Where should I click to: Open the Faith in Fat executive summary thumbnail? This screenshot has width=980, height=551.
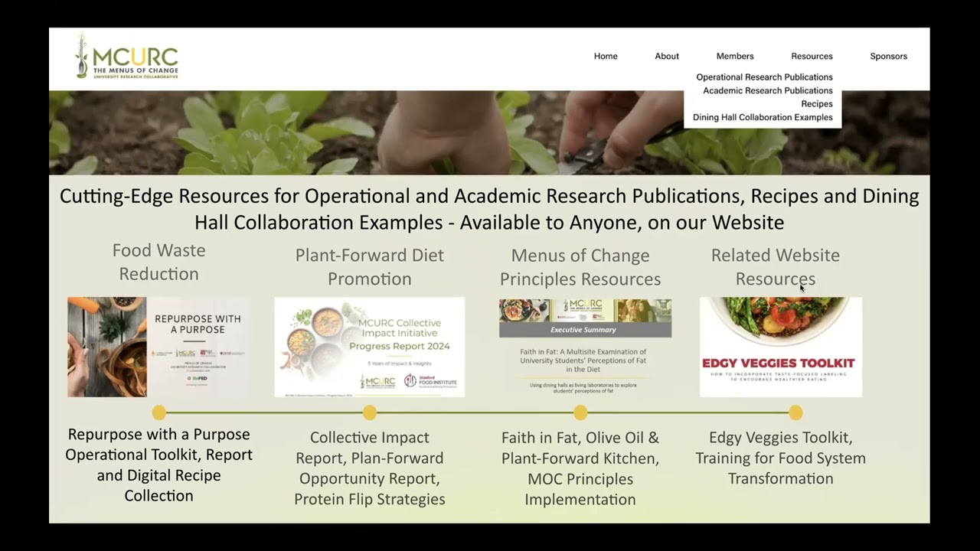[x=586, y=347]
